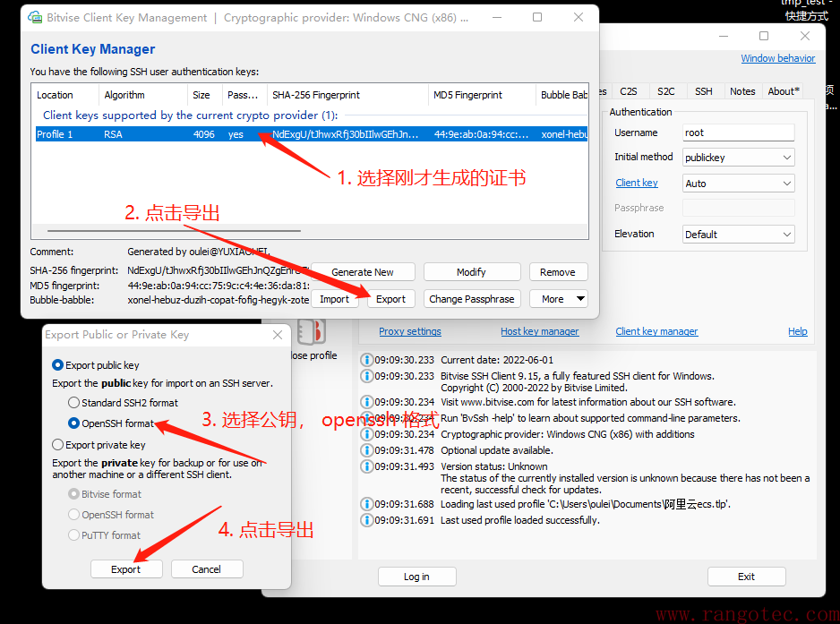Viewport: 840px width, 624px height.
Task: Click info icon beside Loading last used profile entry
Action: [x=366, y=504]
